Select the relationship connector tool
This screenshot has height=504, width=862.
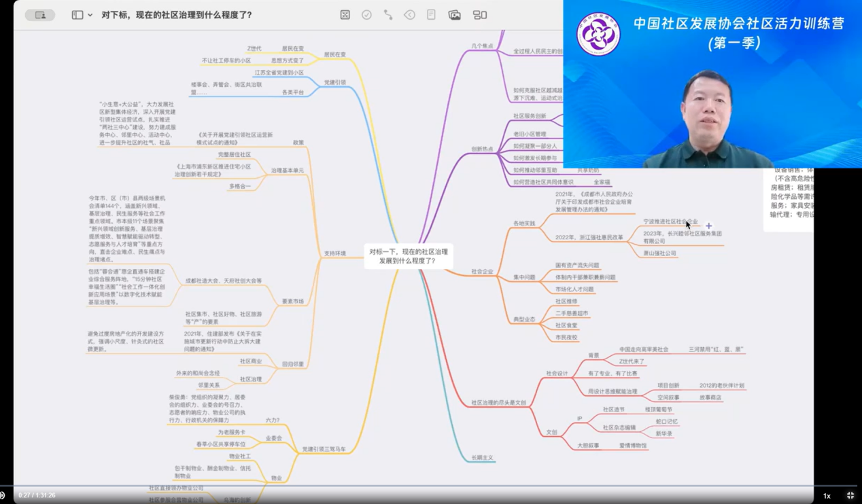tap(388, 15)
